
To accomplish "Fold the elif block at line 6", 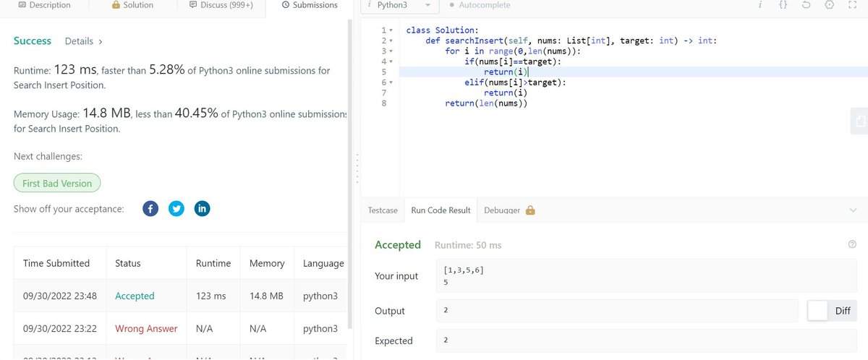I will coord(391,82).
